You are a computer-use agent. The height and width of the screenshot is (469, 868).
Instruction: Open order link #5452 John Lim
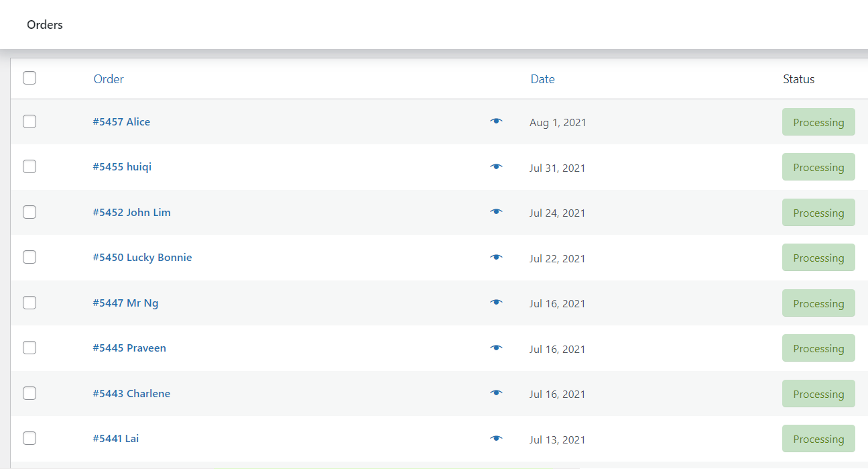(x=131, y=213)
